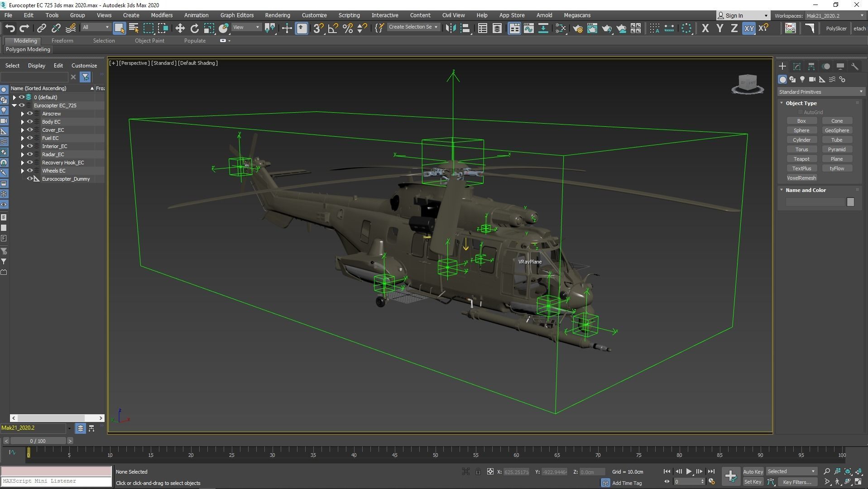The image size is (868, 489).
Task: Open the Curve Editor
Action: click(528, 28)
